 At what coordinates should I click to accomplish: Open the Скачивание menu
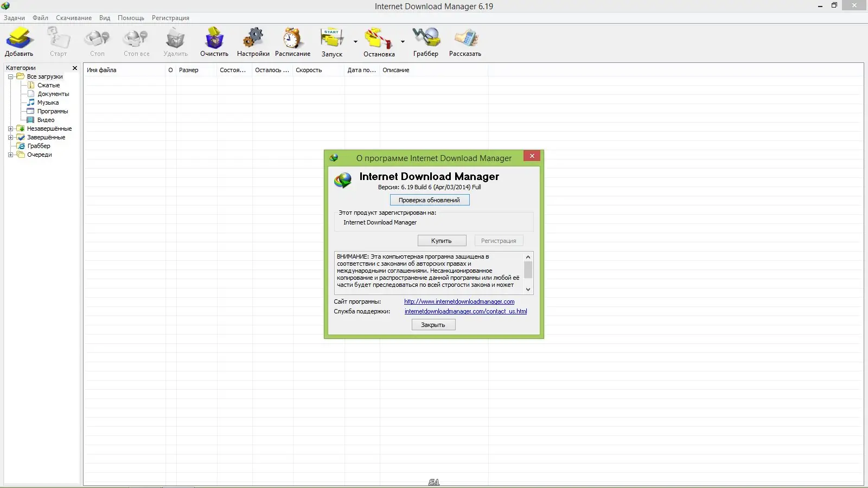74,18
